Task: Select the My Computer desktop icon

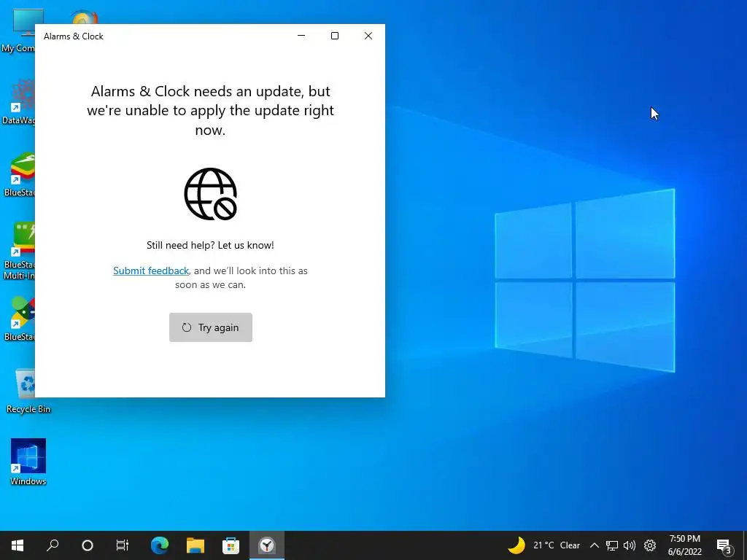Action: click(x=18, y=31)
